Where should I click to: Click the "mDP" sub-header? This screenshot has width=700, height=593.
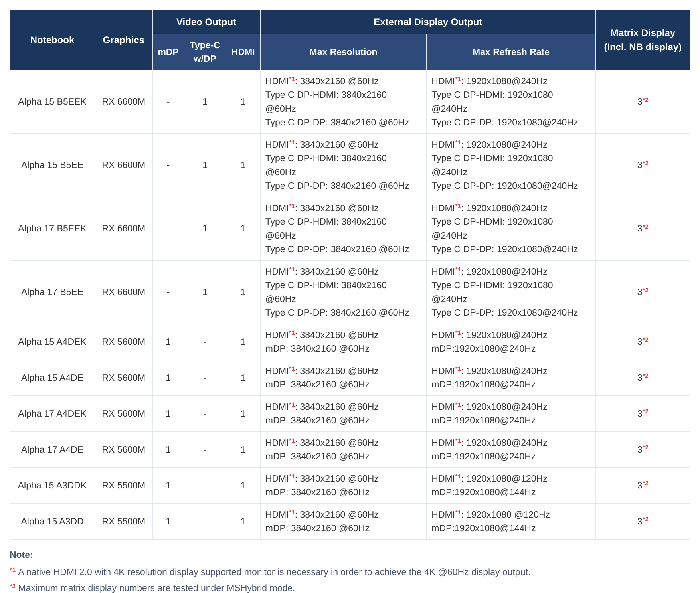[168, 52]
